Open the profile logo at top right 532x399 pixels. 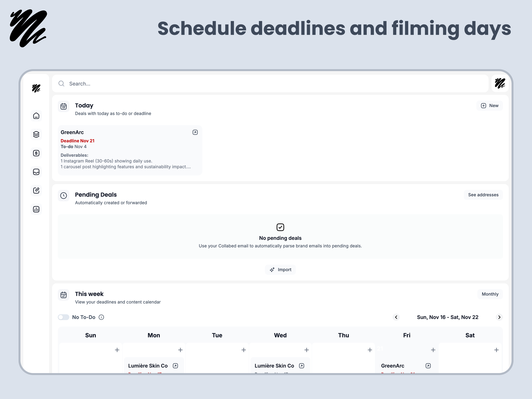(500, 84)
